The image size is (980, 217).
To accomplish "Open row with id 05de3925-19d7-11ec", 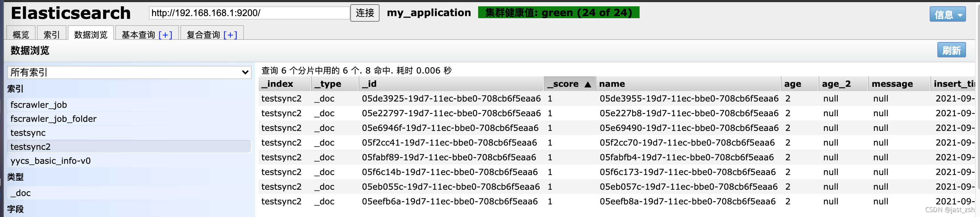I will pyautogui.click(x=451, y=99).
